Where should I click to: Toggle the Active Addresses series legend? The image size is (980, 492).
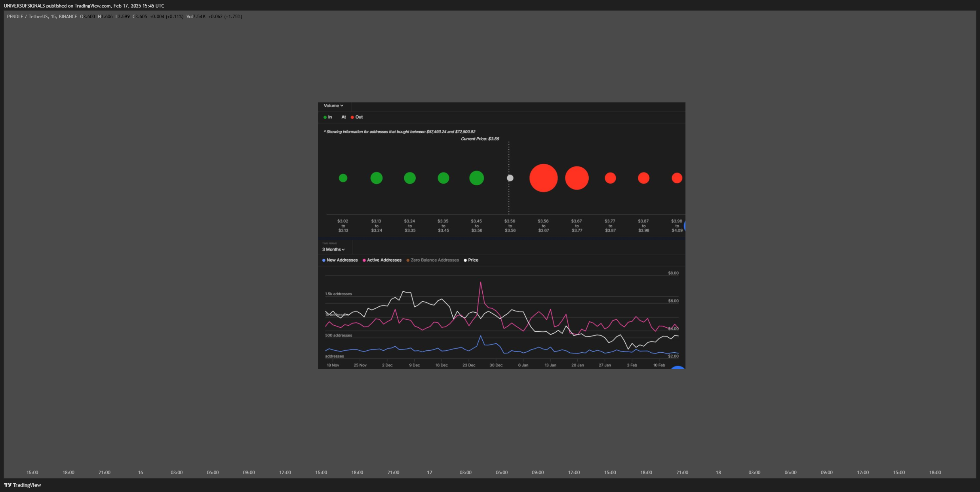click(382, 260)
